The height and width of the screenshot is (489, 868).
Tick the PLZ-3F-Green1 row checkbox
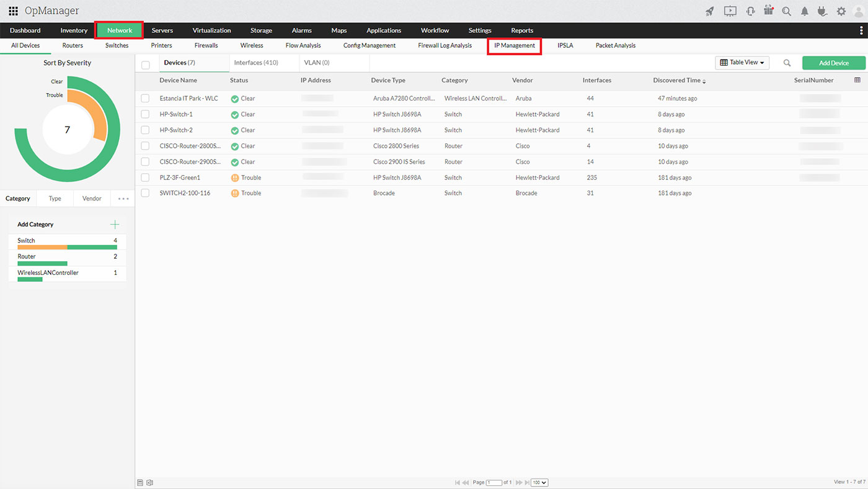(145, 177)
